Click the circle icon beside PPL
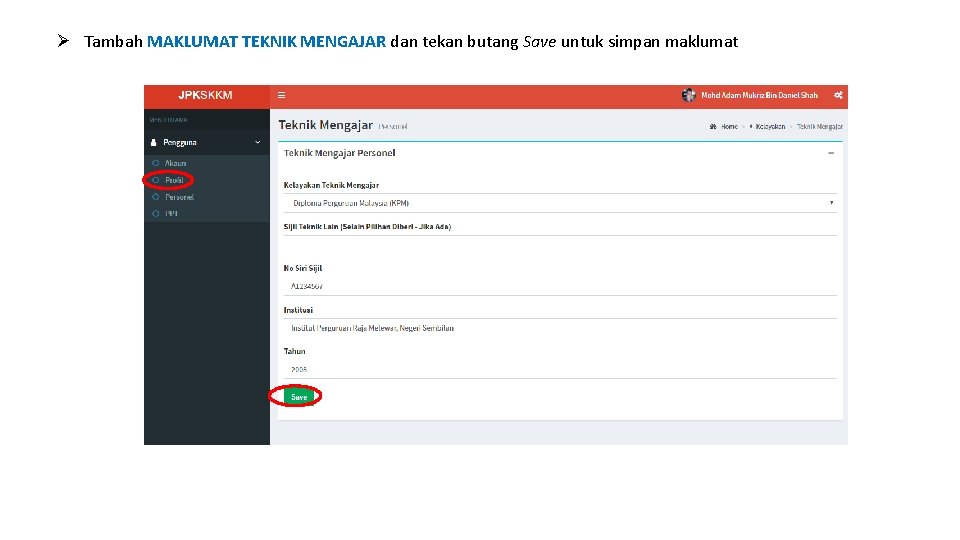Screen dimensions: 960x540 [x=156, y=214]
